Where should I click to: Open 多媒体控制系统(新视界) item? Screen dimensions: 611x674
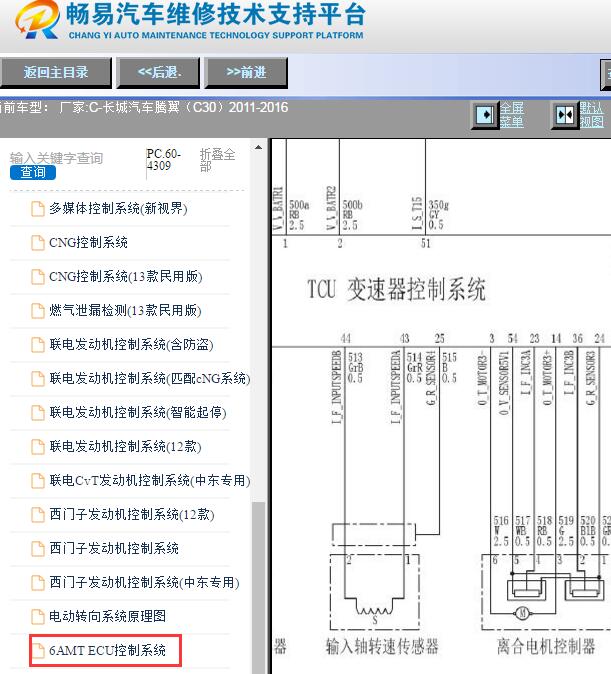pyautogui.click(x=118, y=208)
